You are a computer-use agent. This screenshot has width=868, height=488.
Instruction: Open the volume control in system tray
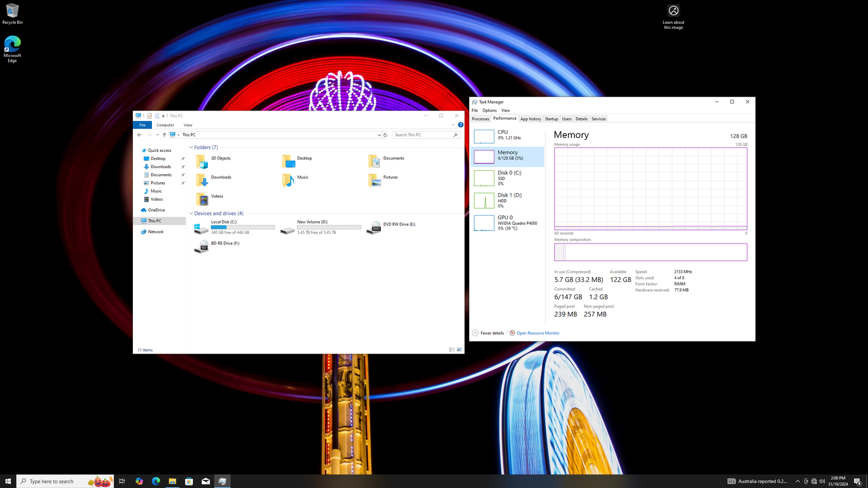[822, 481]
